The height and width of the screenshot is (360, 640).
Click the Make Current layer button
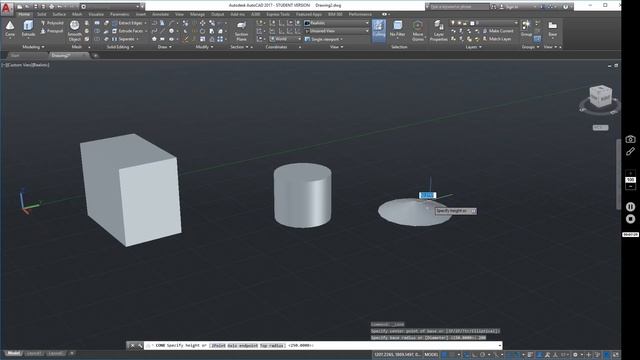[x=498, y=31]
